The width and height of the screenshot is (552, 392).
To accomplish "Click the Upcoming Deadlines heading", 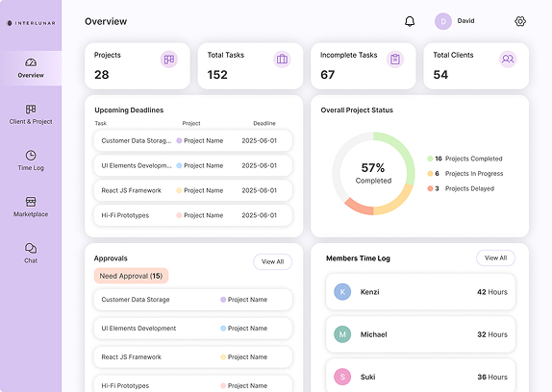I will pyautogui.click(x=129, y=110).
